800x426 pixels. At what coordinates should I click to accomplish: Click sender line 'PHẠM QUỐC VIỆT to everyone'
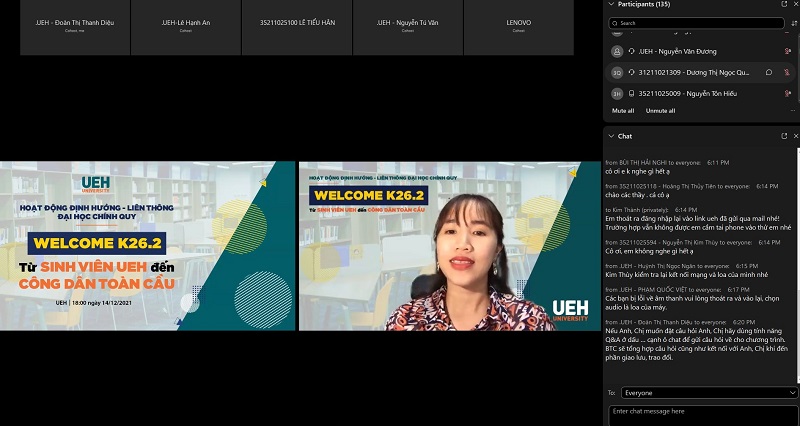click(x=664, y=290)
